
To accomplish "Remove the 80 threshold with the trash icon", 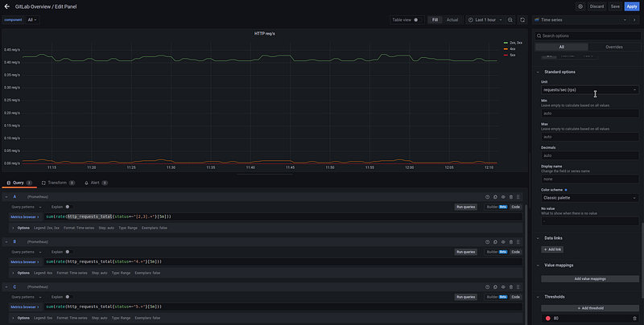I will point(634,319).
